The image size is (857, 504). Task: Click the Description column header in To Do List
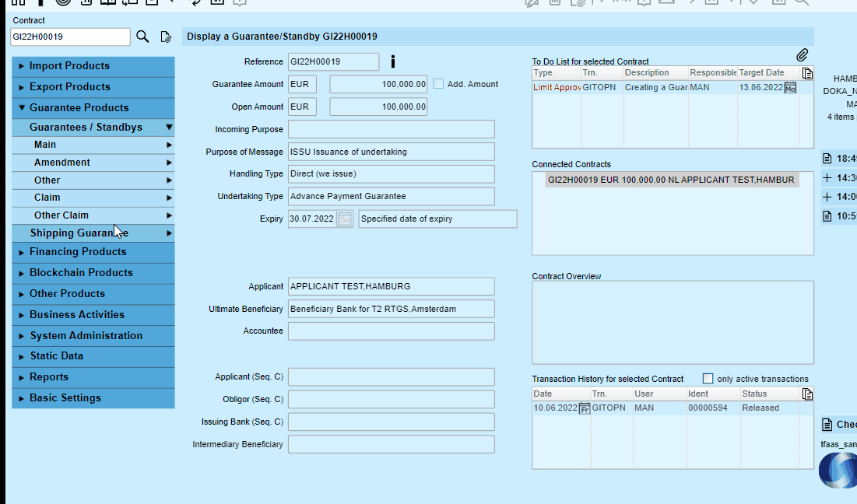point(656,72)
